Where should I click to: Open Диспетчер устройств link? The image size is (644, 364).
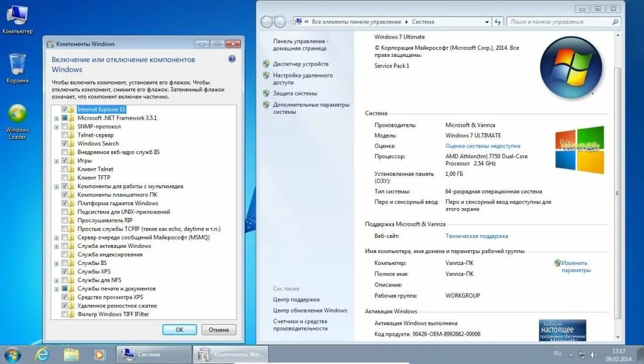[301, 64]
